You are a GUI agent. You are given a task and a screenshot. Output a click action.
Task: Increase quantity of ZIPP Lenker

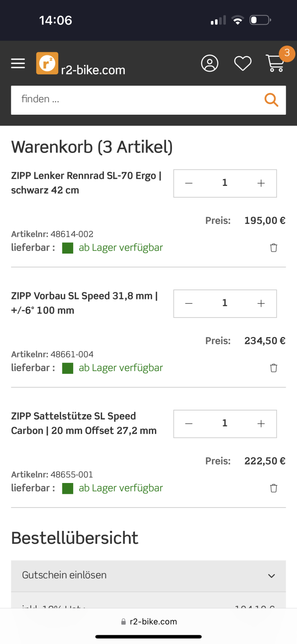tap(261, 184)
